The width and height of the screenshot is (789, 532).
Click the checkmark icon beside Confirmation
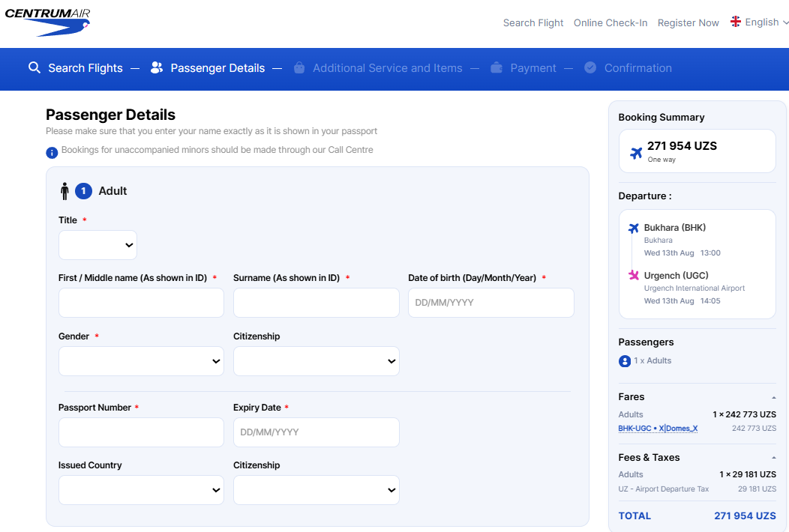click(x=590, y=67)
